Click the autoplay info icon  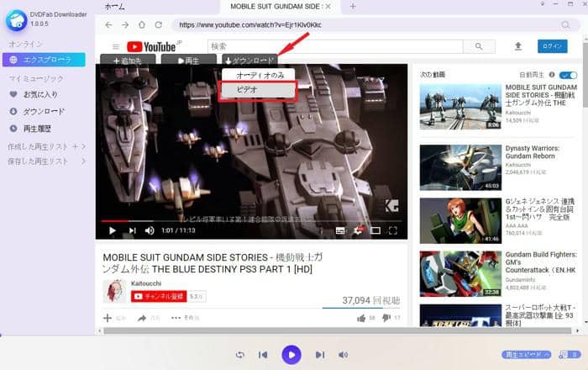pos(552,75)
